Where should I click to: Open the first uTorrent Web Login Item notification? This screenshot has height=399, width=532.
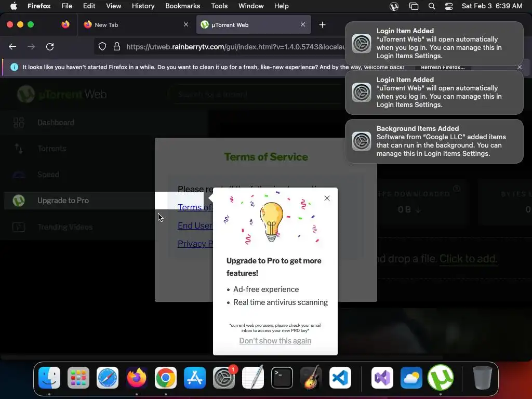[x=434, y=44]
